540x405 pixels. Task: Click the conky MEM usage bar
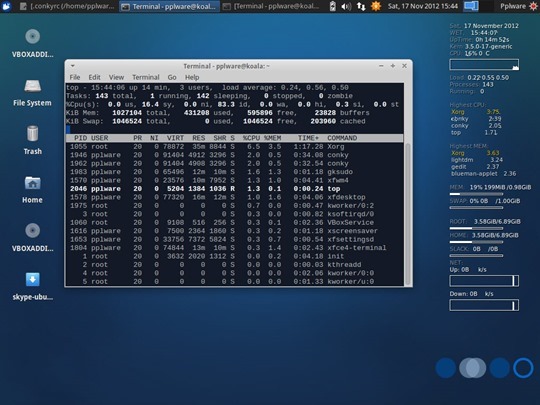476,194
